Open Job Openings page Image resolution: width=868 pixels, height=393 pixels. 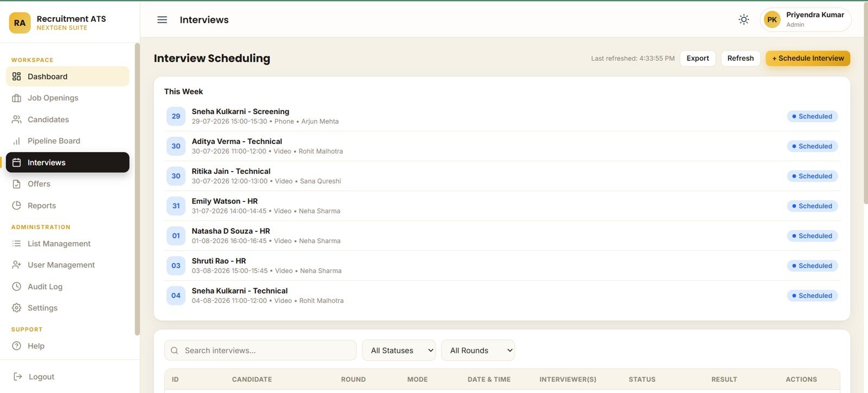point(68,98)
